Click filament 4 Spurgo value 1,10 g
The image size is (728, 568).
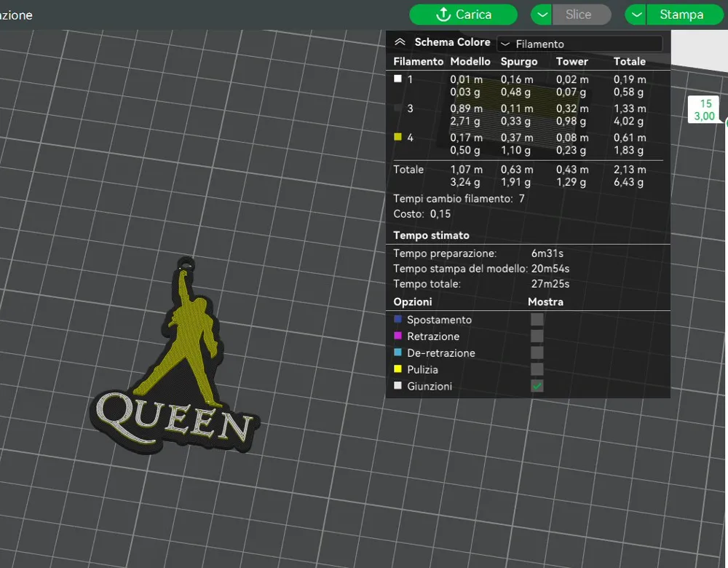coord(515,150)
